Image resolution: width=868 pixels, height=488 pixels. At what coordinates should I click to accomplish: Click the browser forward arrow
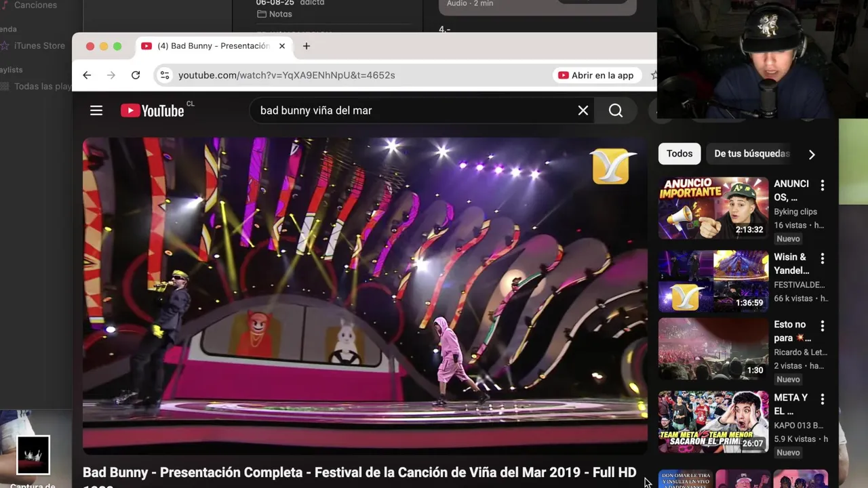click(111, 75)
